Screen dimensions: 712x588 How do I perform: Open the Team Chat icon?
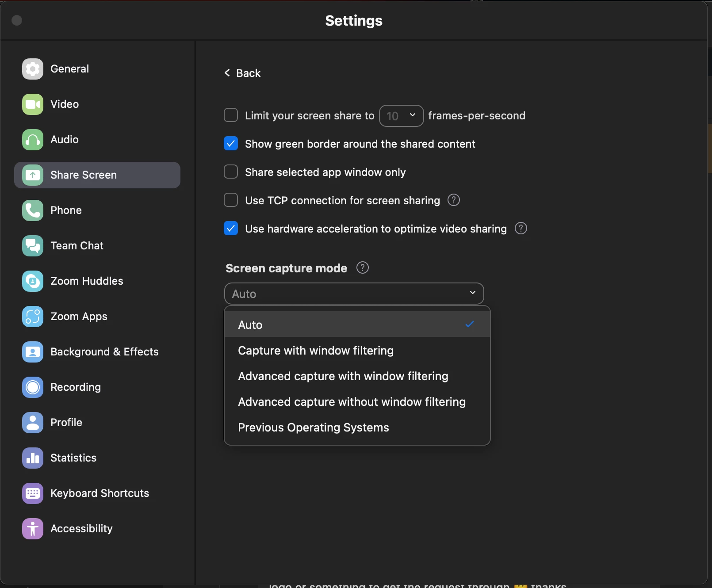33,246
